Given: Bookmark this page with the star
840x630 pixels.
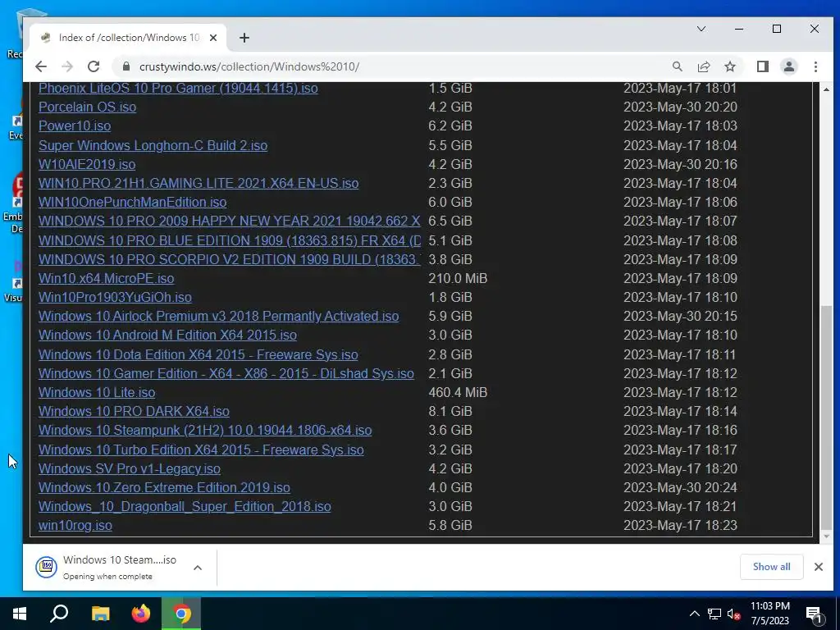Looking at the screenshot, I should click(x=729, y=66).
